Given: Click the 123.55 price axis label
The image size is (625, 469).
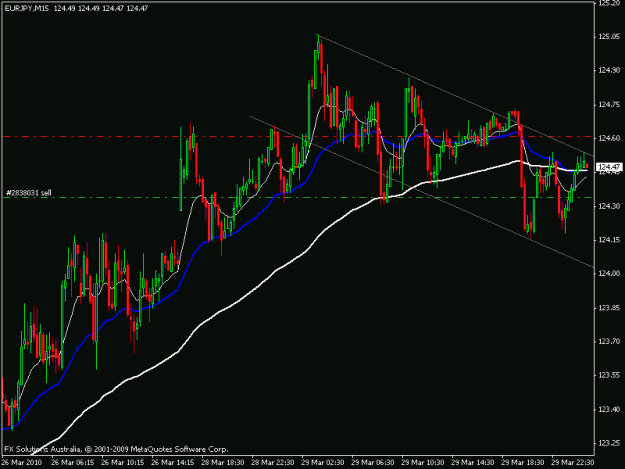Looking at the screenshot, I should coord(609,375).
